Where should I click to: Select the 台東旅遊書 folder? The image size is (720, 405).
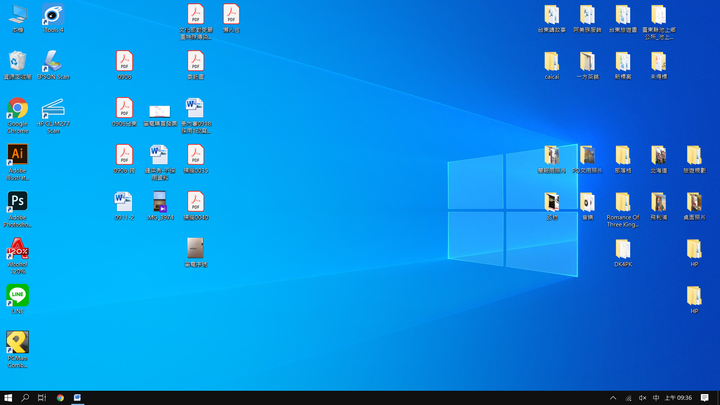623,18
